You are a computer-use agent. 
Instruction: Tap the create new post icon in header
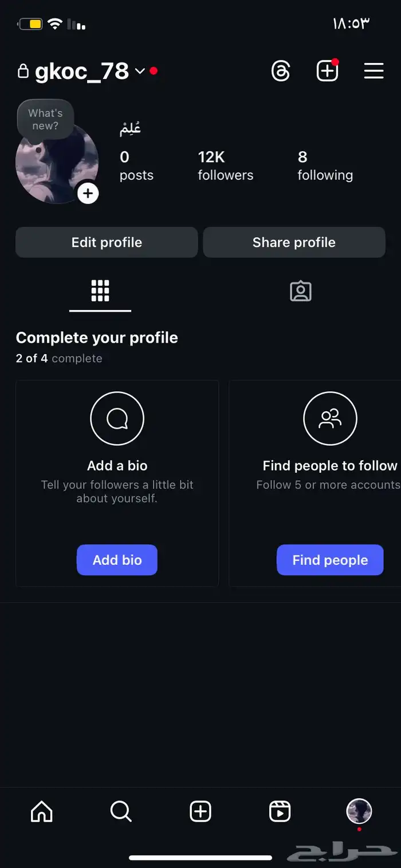327,71
